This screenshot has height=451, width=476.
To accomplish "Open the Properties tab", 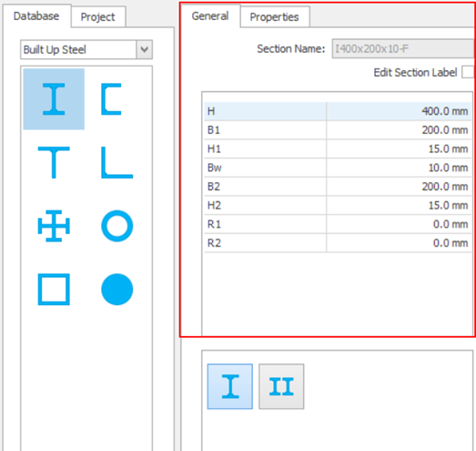I will coord(275,17).
